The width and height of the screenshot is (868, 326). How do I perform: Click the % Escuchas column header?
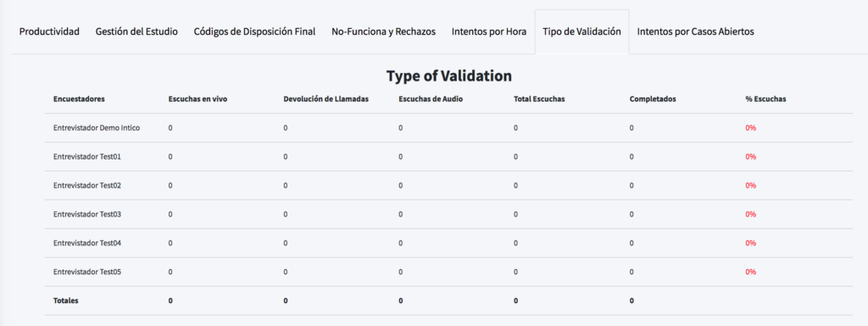pos(765,99)
